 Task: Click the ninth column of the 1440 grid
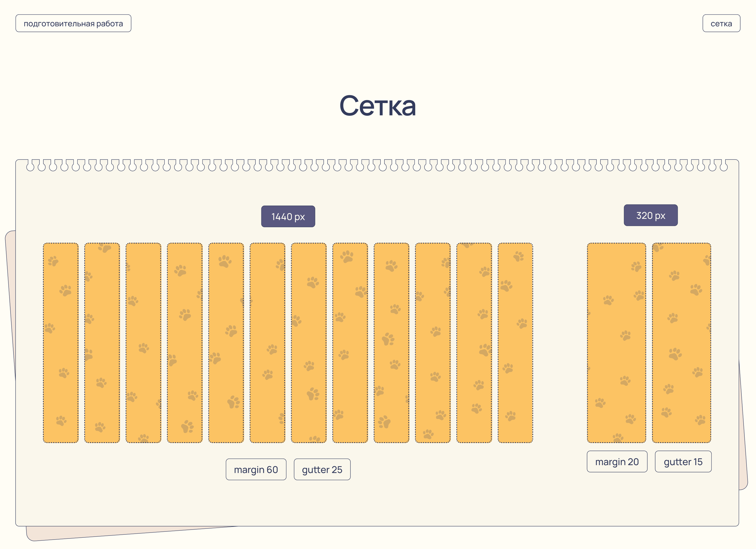coord(391,342)
